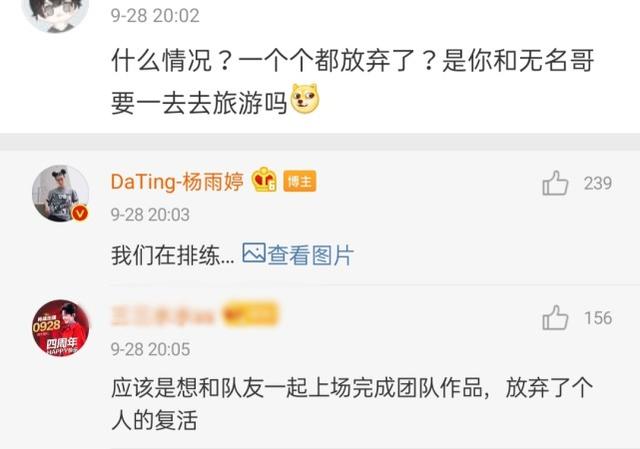Screen dimensions: 640x449
Task: Tap the blurred username of third commenter
Action: pyautogui.click(x=163, y=316)
